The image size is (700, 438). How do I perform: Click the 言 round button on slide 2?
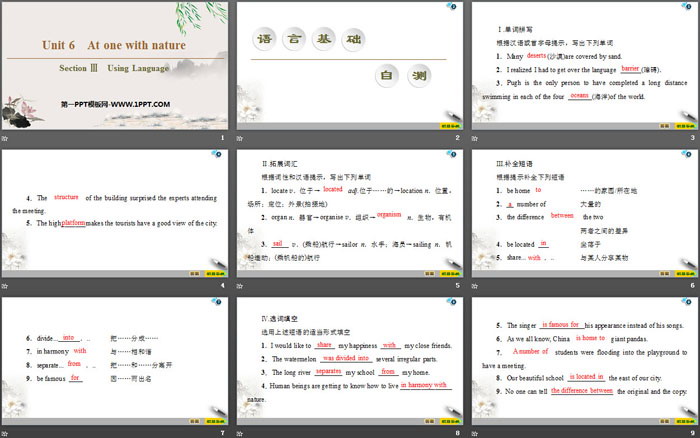click(294, 39)
